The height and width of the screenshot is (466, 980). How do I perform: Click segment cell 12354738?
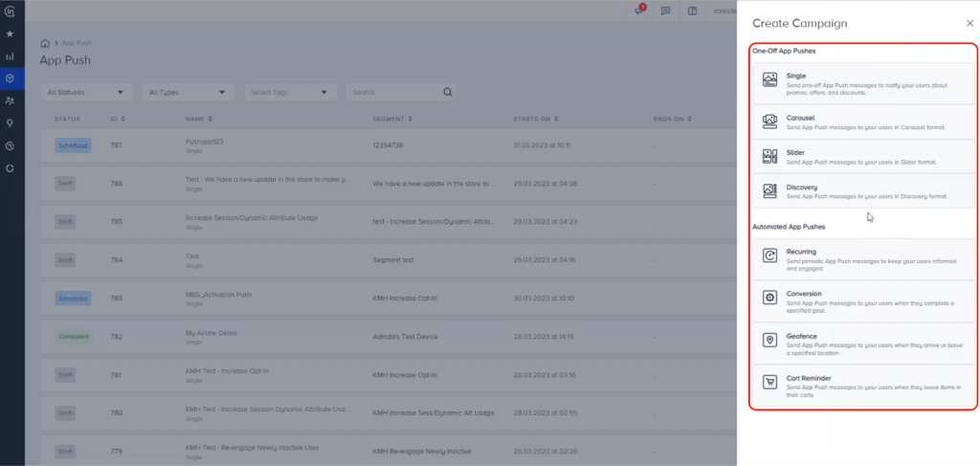click(389, 145)
